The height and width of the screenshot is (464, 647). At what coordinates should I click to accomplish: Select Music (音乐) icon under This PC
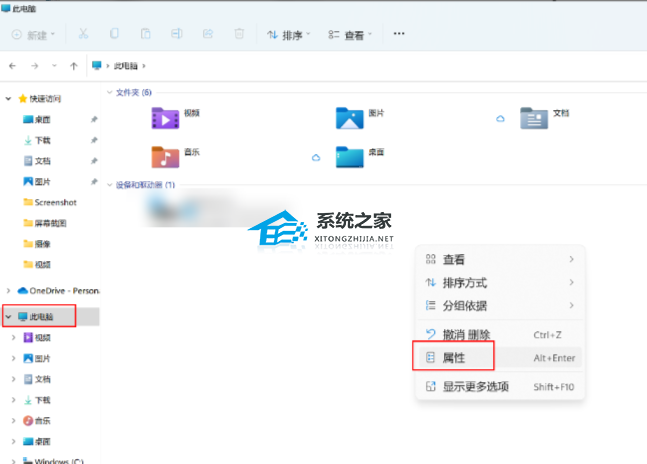coord(28,421)
